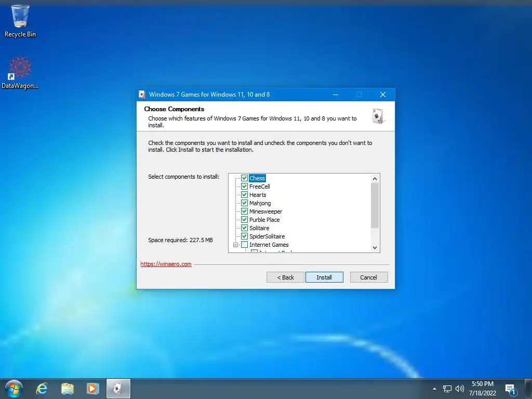
Task: Select the Solitaire label in list
Action: click(259, 228)
